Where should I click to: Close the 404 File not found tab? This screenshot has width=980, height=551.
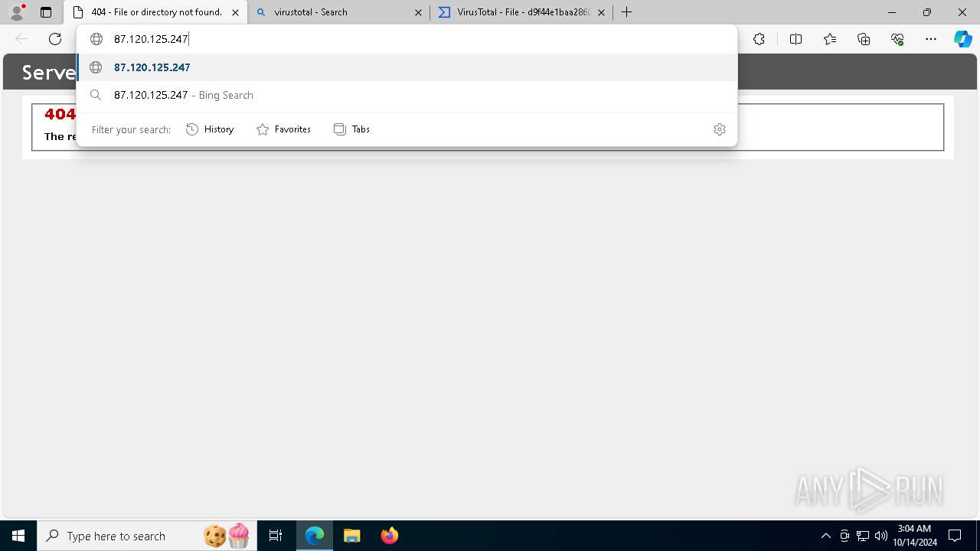pos(236,12)
